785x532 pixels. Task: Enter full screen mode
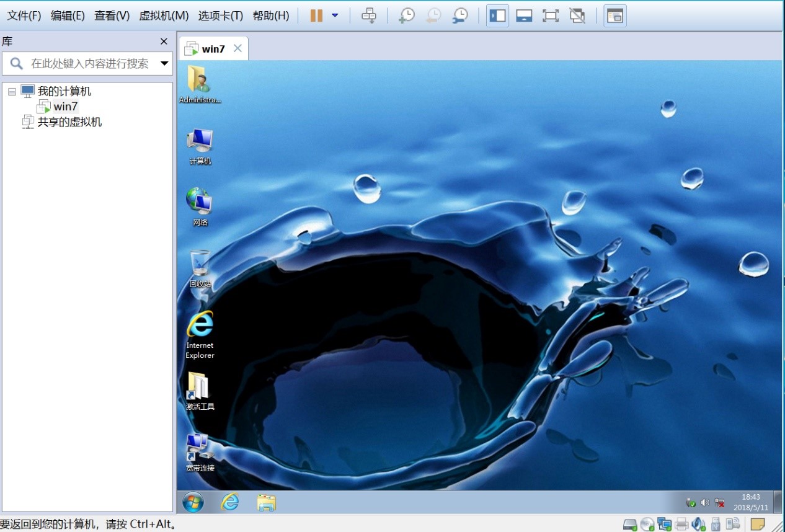pyautogui.click(x=551, y=16)
